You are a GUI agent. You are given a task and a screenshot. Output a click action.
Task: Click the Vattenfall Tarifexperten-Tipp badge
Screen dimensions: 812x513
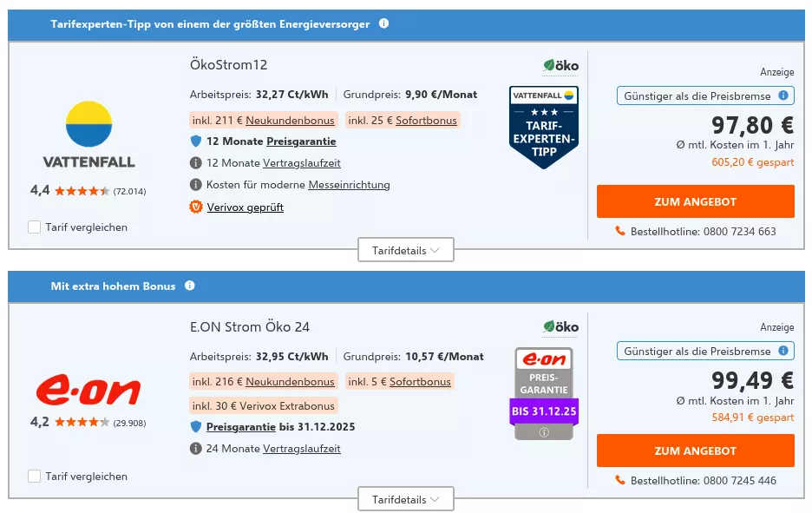pyautogui.click(x=544, y=128)
